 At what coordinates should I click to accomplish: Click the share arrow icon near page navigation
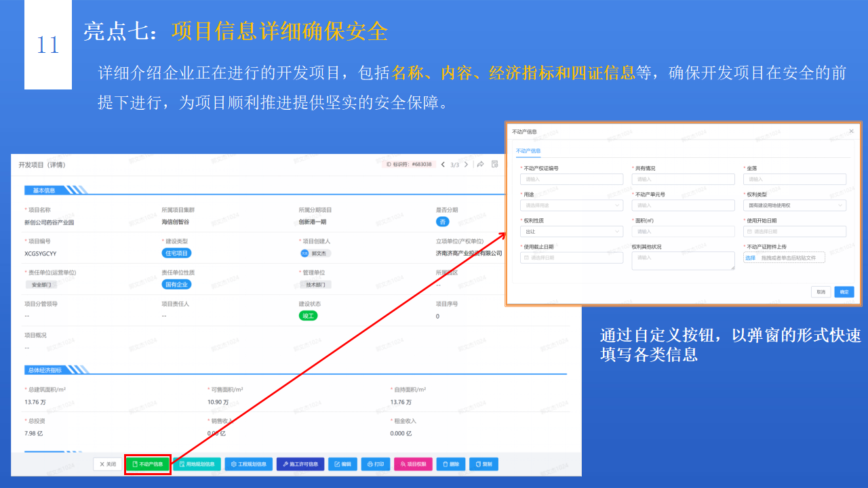click(x=480, y=164)
